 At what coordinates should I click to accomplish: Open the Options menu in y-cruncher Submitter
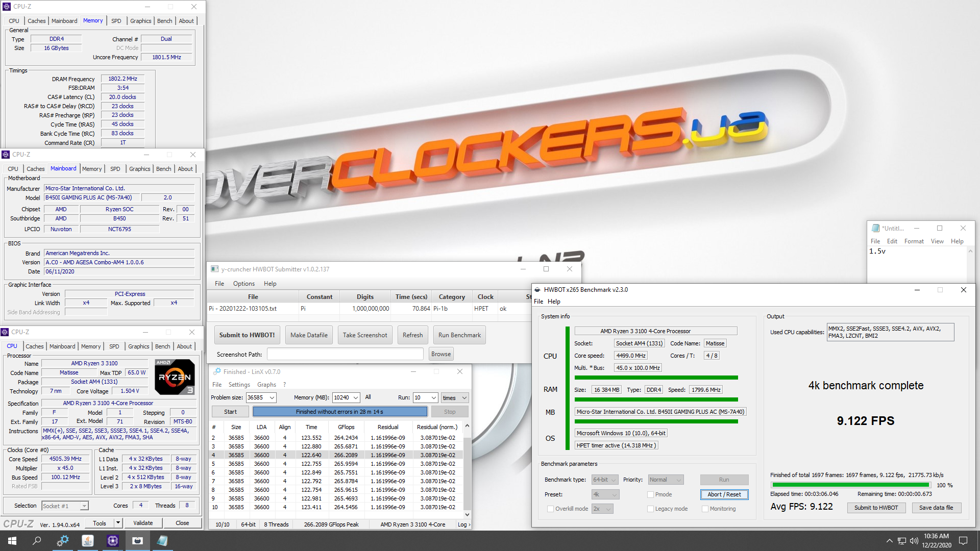coord(243,284)
